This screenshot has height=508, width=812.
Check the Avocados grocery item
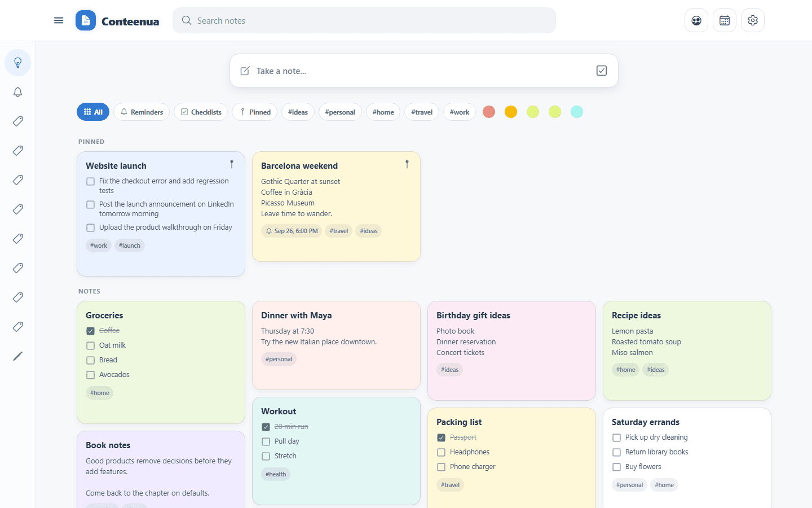[90, 375]
